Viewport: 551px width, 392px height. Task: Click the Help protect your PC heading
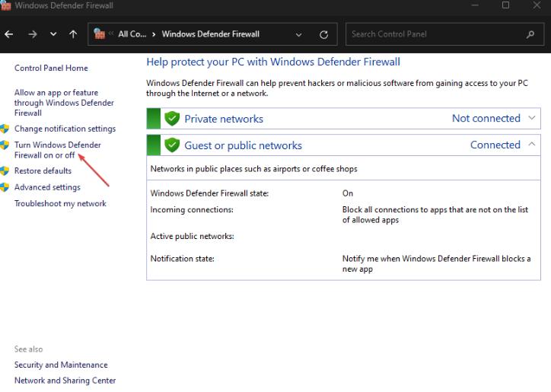(273, 62)
